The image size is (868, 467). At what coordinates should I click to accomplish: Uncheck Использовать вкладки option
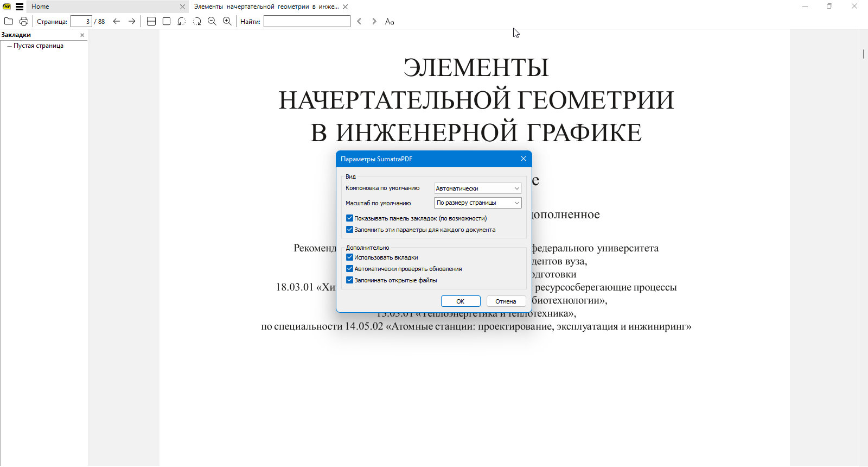tap(349, 257)
